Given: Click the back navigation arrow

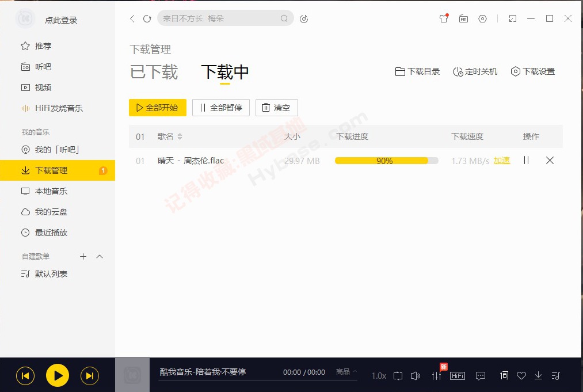Looking at the screenshot, I should (x=132, y=18).
